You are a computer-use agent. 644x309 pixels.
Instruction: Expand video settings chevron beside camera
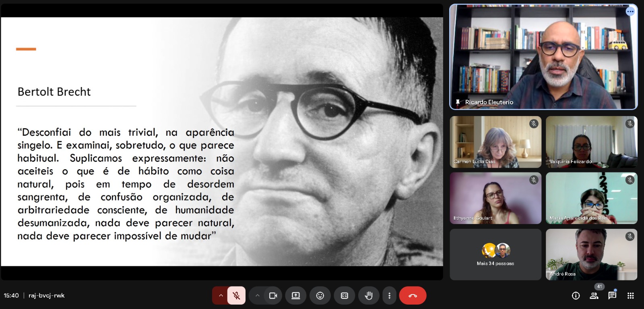257,296
